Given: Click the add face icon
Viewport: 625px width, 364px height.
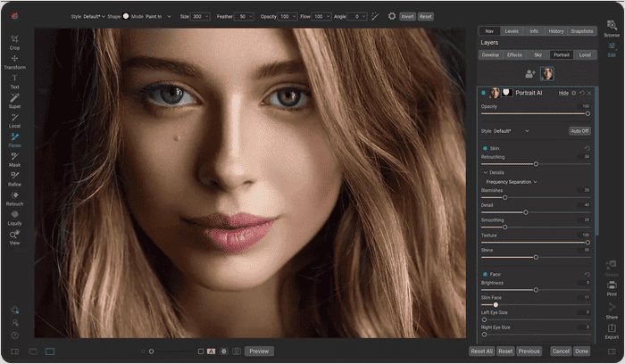Looking at the screenshot, I should 529,73.
